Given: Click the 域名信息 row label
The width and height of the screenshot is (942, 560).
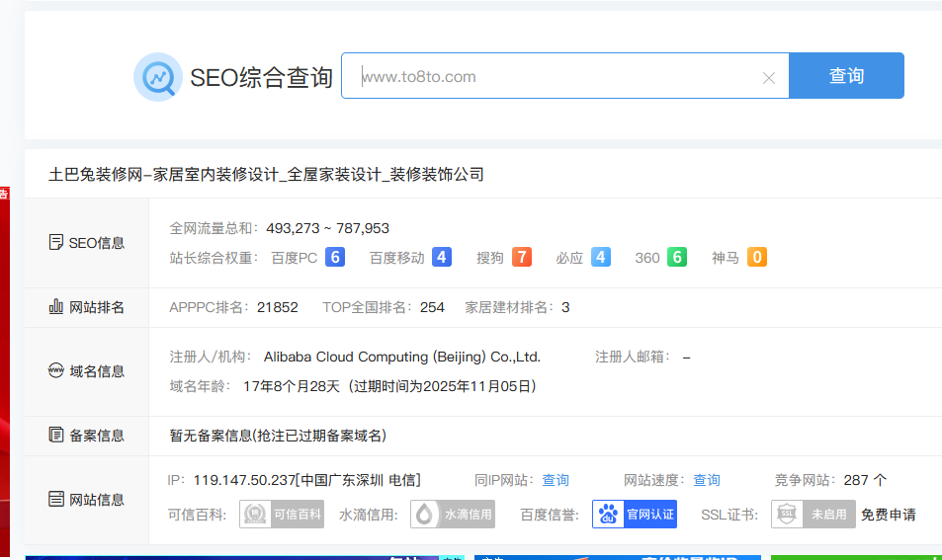Looking at the screenshot, I should tap(97, 371).
